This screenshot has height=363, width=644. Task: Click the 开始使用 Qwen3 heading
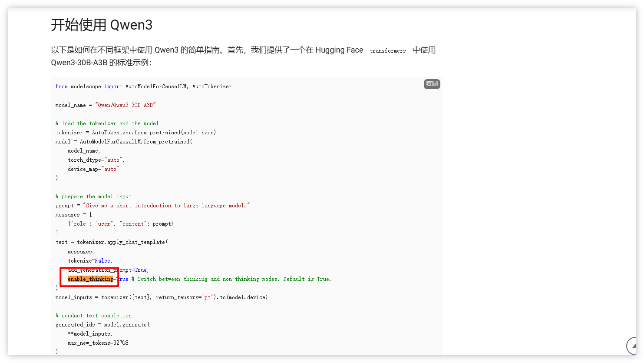tap(102, 25)
